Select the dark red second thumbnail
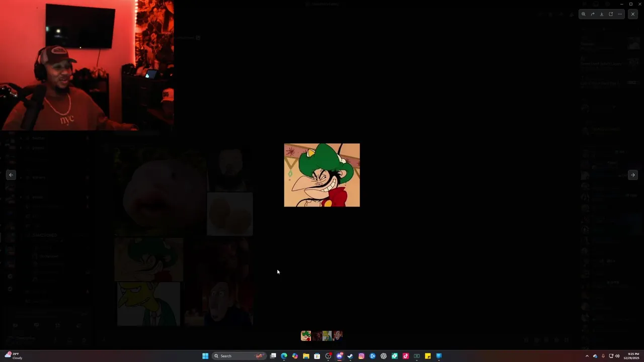 316,336
